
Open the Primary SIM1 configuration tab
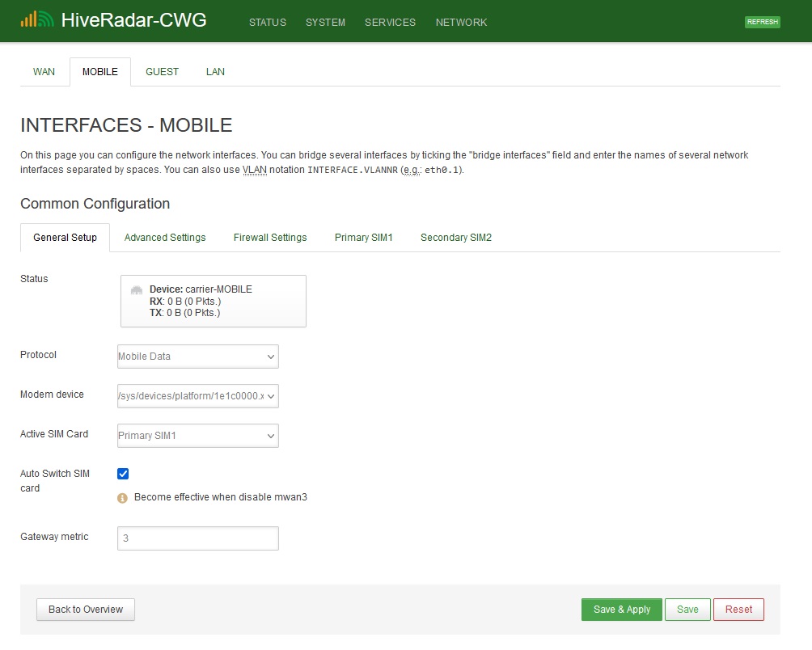pos(363,237)
